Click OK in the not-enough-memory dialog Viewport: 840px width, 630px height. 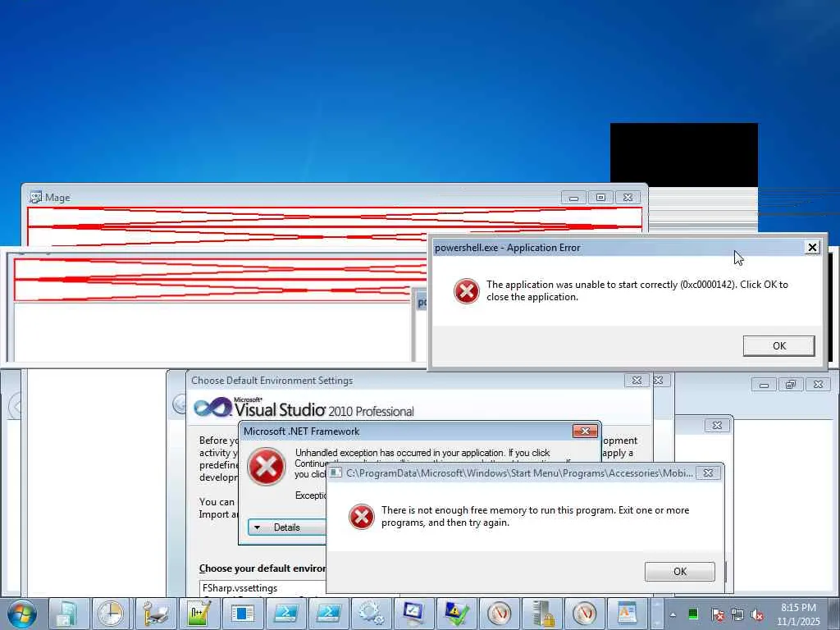coord(680,572)
